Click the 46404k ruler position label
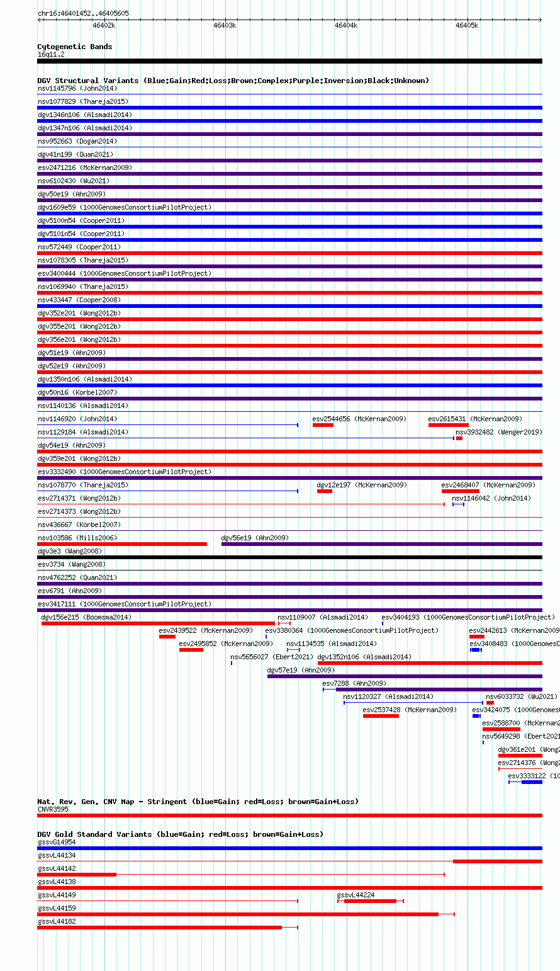Viewport: 560px width, 971px height. [x=345, y=25]
